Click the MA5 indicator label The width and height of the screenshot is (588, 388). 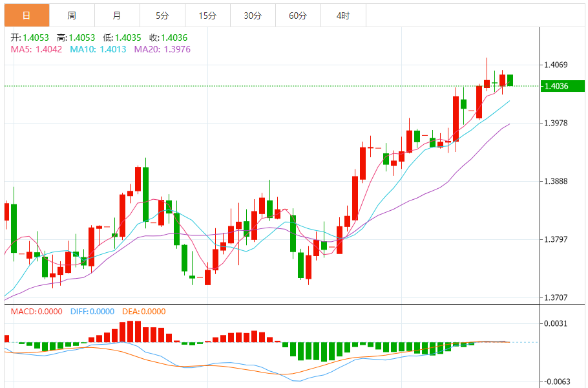pos(36,49)
